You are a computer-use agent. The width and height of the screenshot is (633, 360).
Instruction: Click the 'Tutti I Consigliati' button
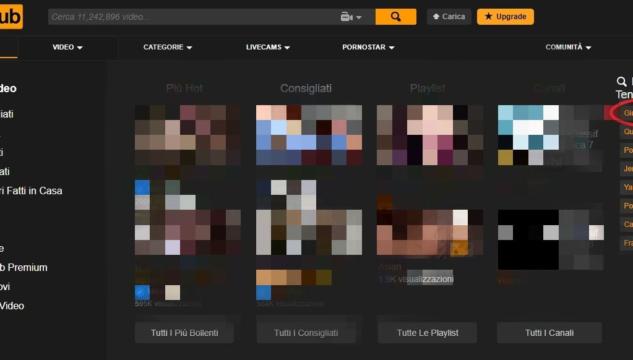pyautogui.click(x=306, y=333)
